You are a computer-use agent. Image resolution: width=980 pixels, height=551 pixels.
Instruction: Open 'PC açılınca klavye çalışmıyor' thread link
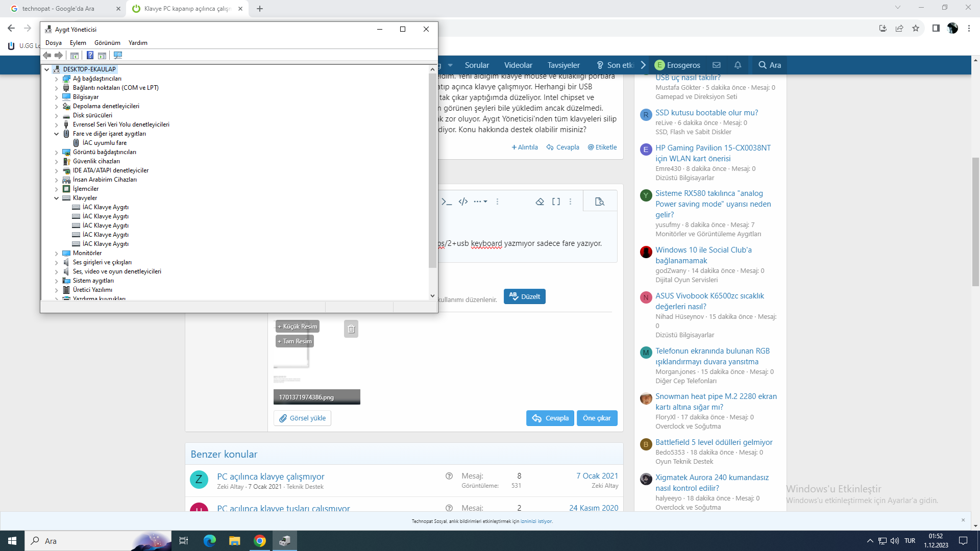pyautogui.click(x=271, y=476)
